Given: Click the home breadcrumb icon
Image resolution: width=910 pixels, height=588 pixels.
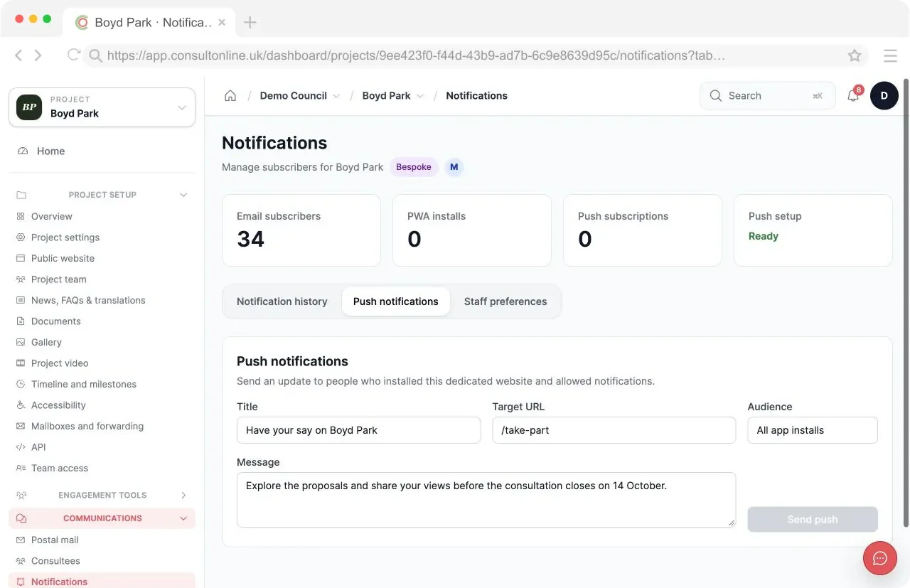Looking at the screenshot, I should click(230, 96).
